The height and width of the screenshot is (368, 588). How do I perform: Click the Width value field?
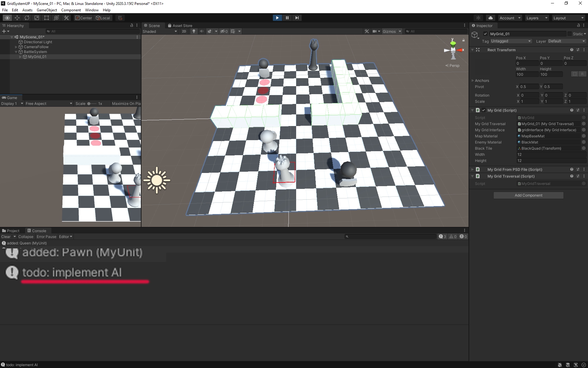(551, 155)
